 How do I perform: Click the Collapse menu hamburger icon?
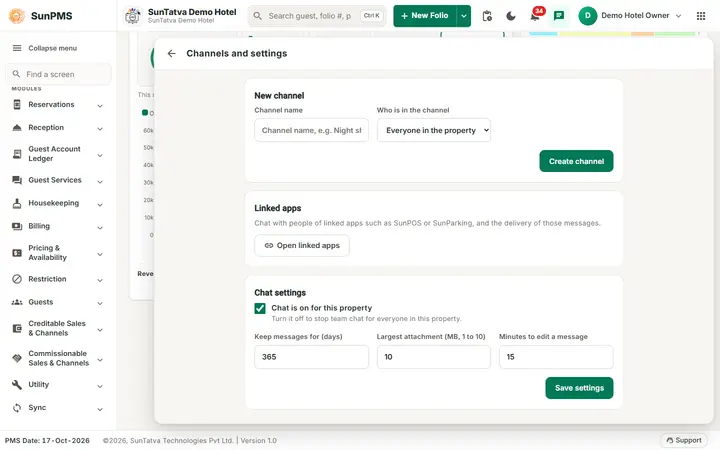[17, 48]
